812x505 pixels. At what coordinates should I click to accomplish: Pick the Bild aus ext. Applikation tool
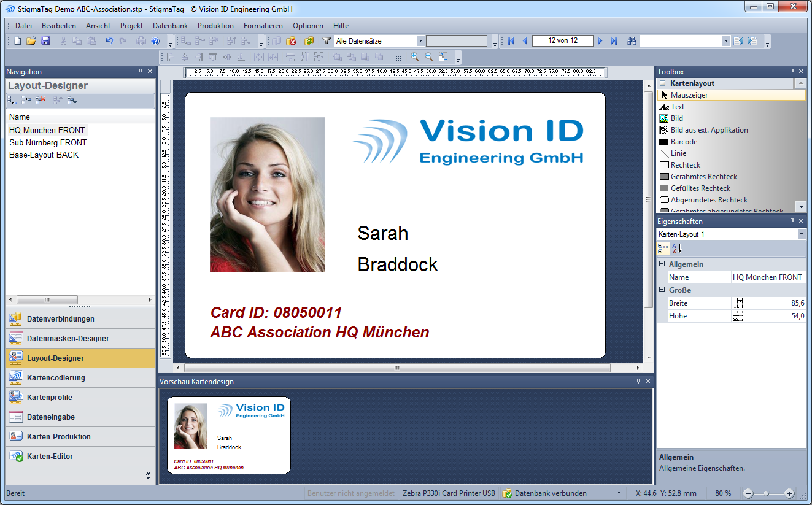[x=732, y=130]
